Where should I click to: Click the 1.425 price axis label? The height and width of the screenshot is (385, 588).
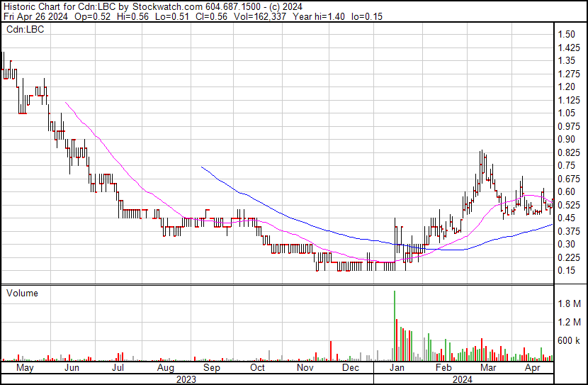(x=569, y=48)
